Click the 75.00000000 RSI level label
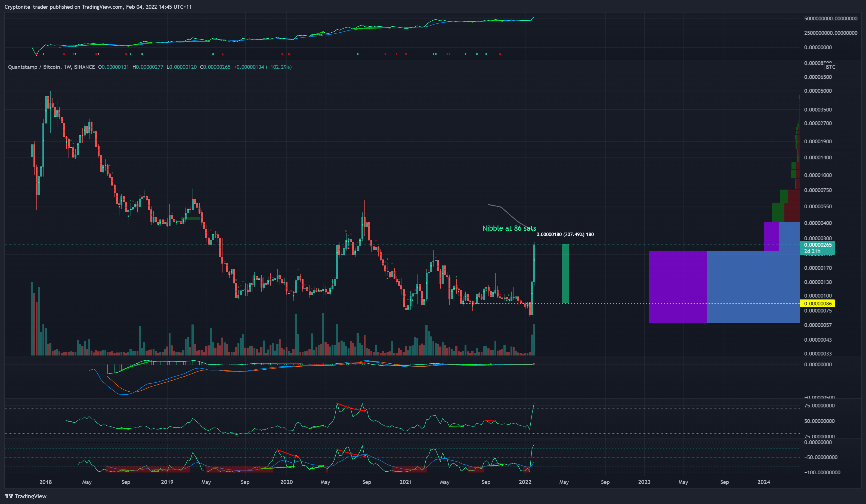 pyautogui.click(x=819, y=406)
